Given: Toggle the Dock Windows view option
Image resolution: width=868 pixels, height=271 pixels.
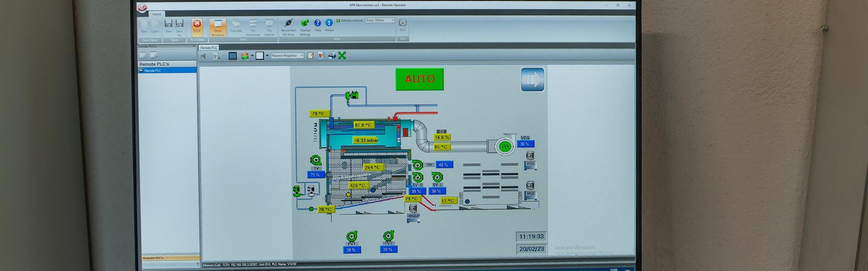Looking at the screenshot, I should point(217,27).
